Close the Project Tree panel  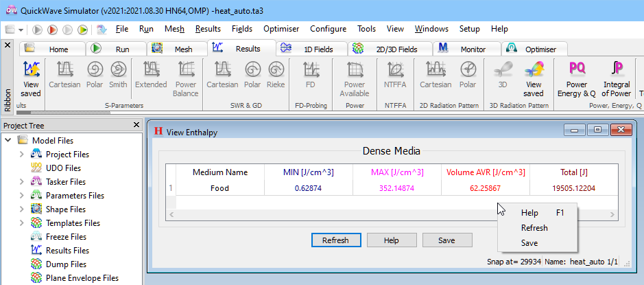click(x=136, y=125)
